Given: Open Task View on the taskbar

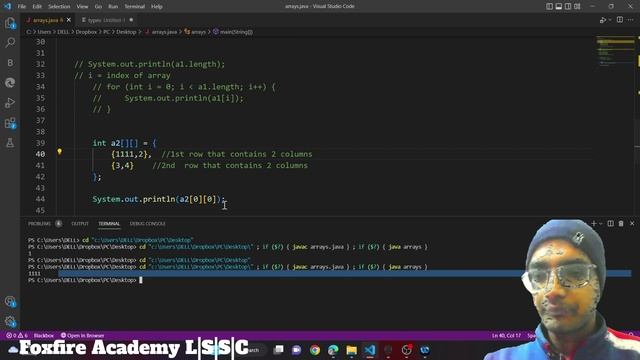Looking at the screenshot, I should [278, 350].
